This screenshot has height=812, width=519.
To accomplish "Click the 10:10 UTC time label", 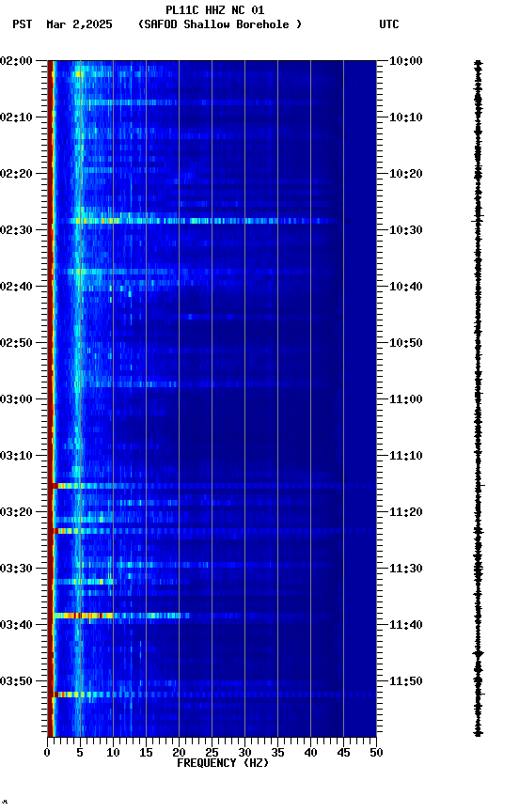I will point(405,117).
